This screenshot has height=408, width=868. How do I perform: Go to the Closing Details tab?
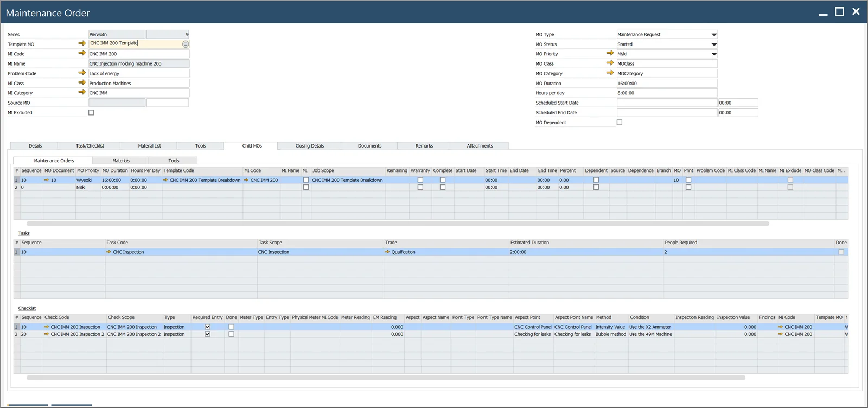click(x=310, y=146)
